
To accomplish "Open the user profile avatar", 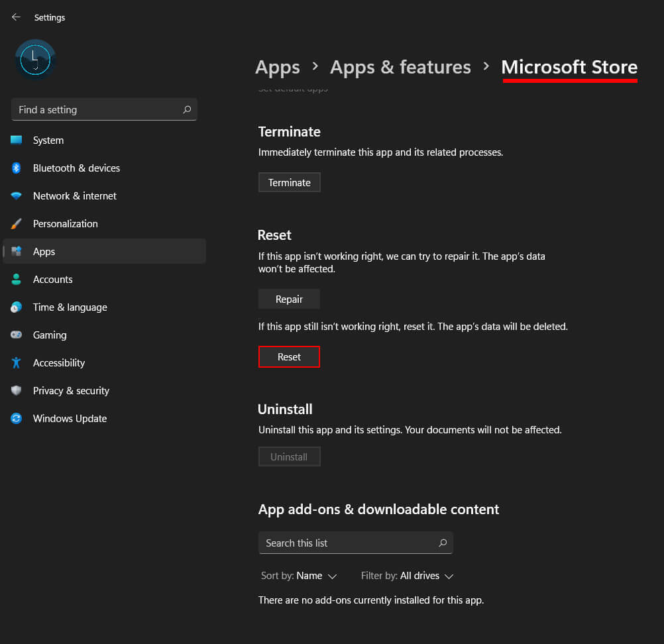I will (35, 60).
